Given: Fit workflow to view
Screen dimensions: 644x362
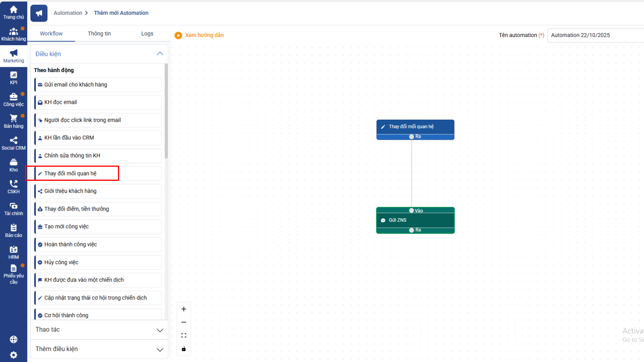Looking at the screenshot, I should point(184,335).
